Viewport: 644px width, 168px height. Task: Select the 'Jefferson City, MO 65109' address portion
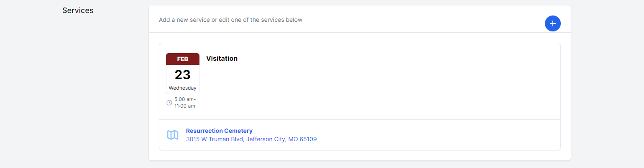pyautogui.click(x=282, y=139)
